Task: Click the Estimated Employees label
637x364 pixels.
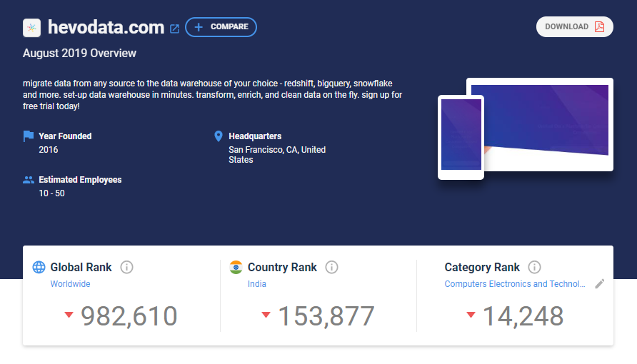Action: pos(80,180)
